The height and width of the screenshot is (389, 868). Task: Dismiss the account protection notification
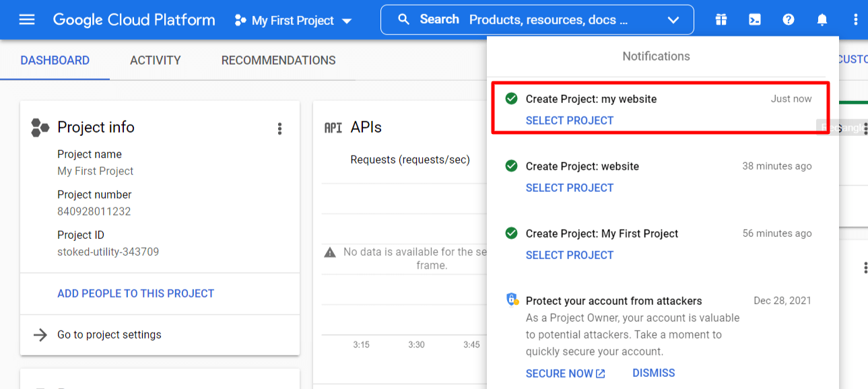coord(654,373)
